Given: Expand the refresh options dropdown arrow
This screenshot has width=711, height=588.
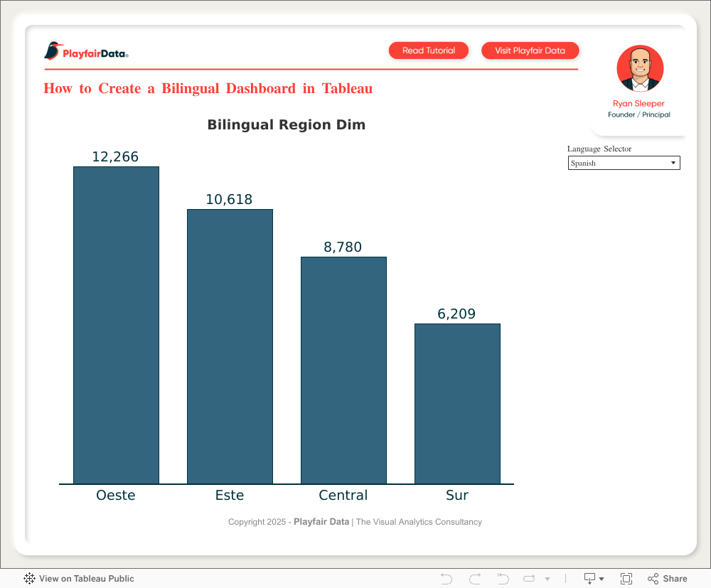Looking at the screenshot, I should click(547, 579).
